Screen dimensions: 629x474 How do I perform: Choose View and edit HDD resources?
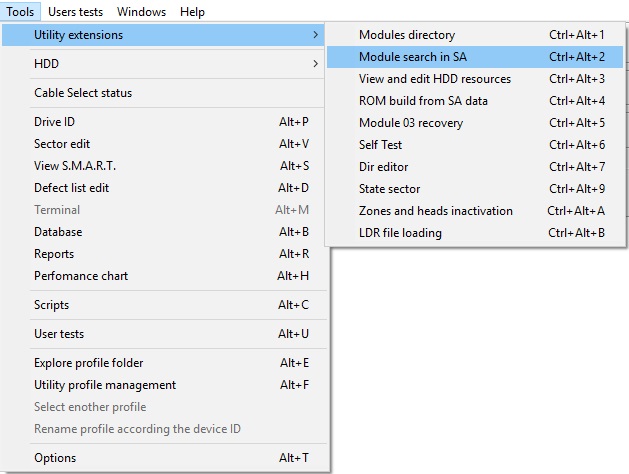[434, 79]
